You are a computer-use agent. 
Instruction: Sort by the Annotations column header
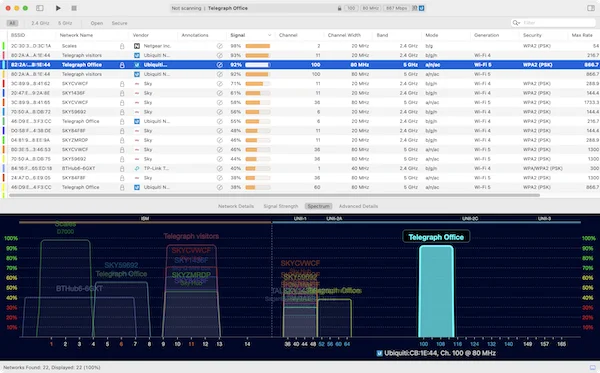point(195,35)
